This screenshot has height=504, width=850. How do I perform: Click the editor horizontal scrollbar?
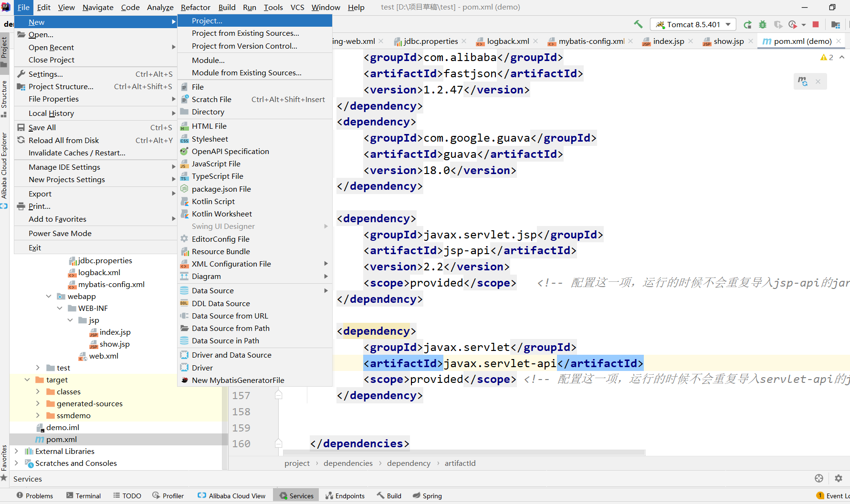464,452
